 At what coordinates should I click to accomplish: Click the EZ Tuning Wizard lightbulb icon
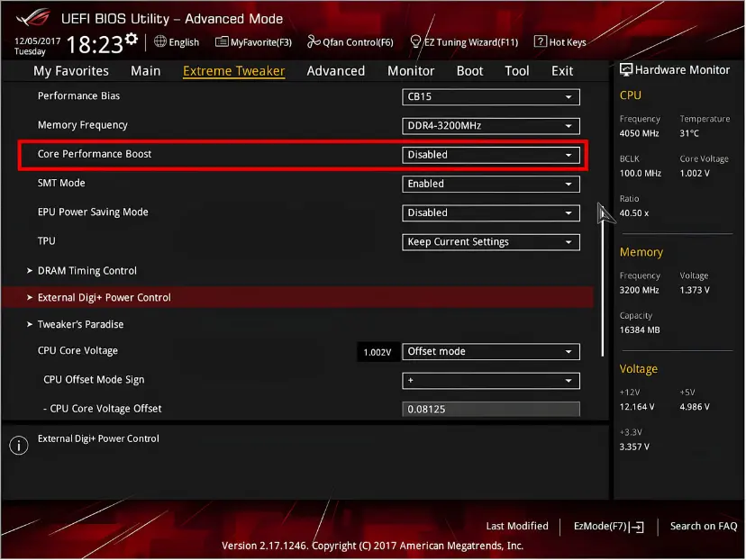click(415, 41)
